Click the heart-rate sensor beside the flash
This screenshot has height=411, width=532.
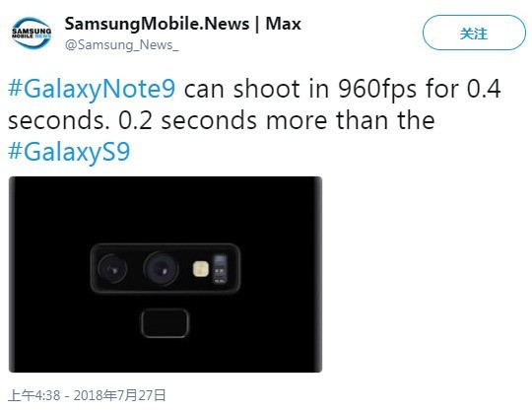tap(219, 269)
